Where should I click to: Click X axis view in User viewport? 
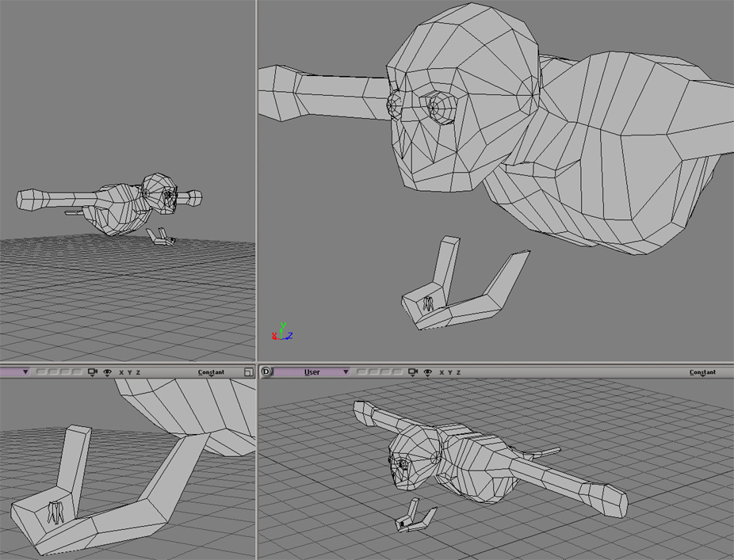pos(442,371)
